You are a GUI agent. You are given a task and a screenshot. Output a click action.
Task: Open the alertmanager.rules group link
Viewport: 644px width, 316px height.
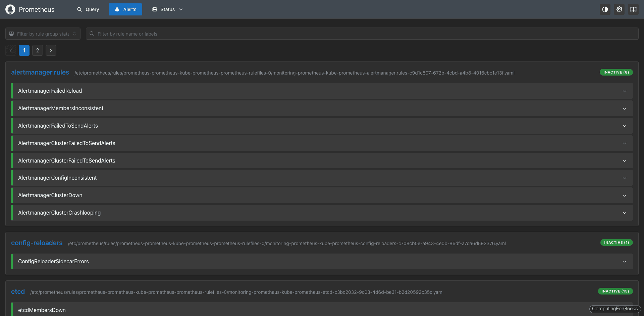(40, 72)
